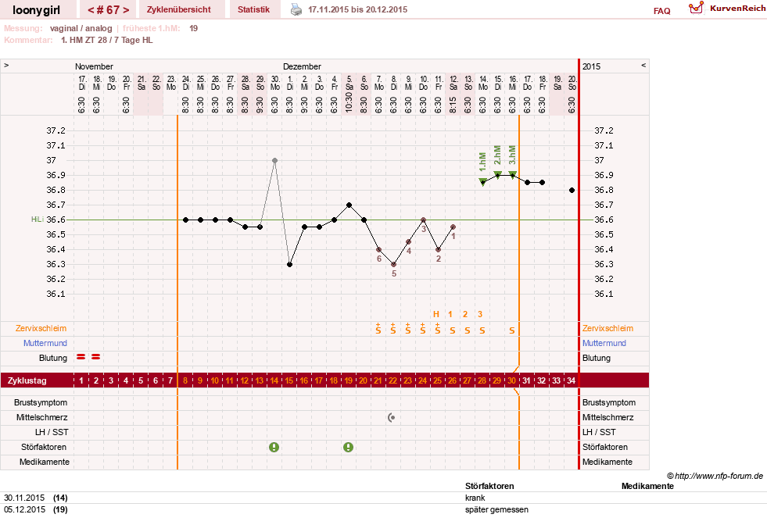Image resolution: width=767 pixels, height=532 pixels.
Task: Click the left chart scroll arrow
Action: (6, 65)
